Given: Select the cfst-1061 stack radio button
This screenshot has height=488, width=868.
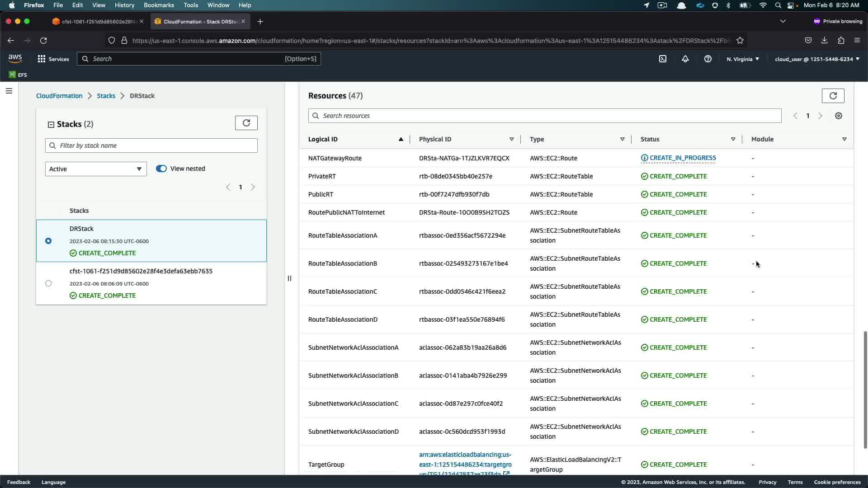Looking at the screenshot, I should (x=48, y=283).
